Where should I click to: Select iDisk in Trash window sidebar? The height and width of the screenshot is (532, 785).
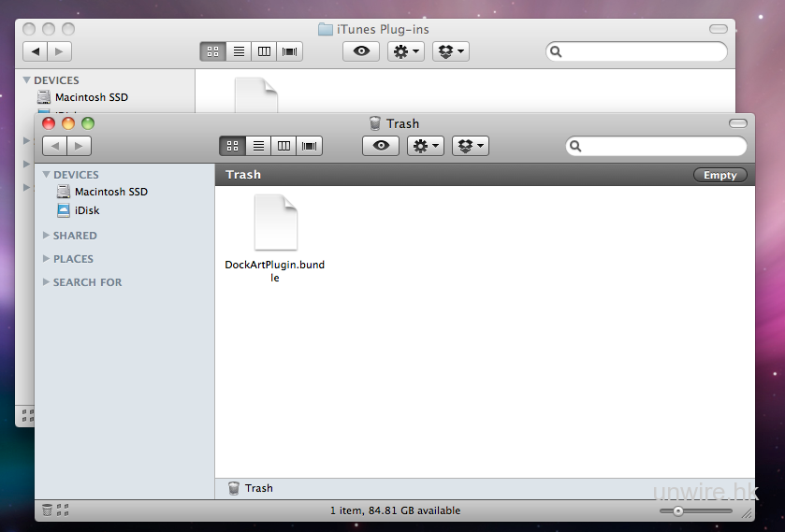pos(86,210)
